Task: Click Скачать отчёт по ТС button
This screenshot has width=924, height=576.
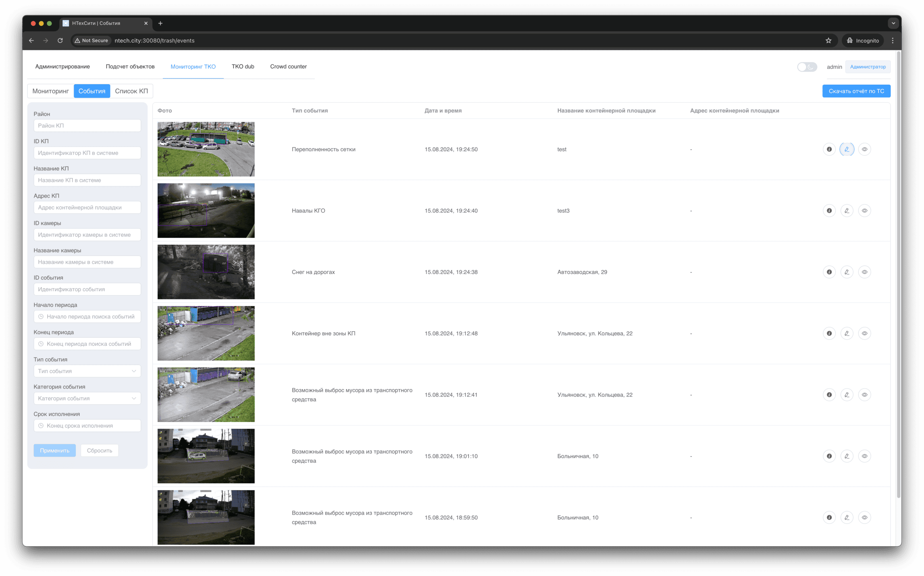Action: coord(856,91)
